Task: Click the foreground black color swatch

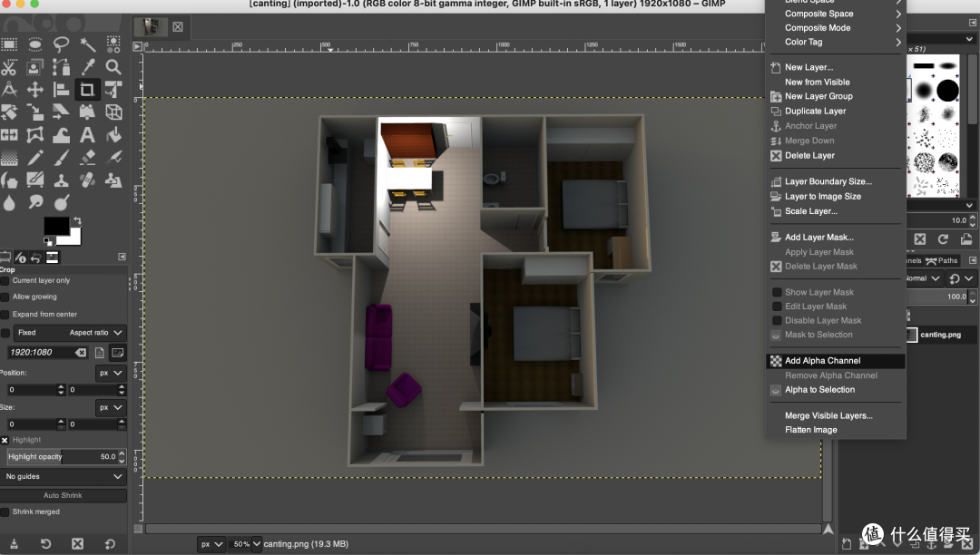Action: (x=55, y=225)
